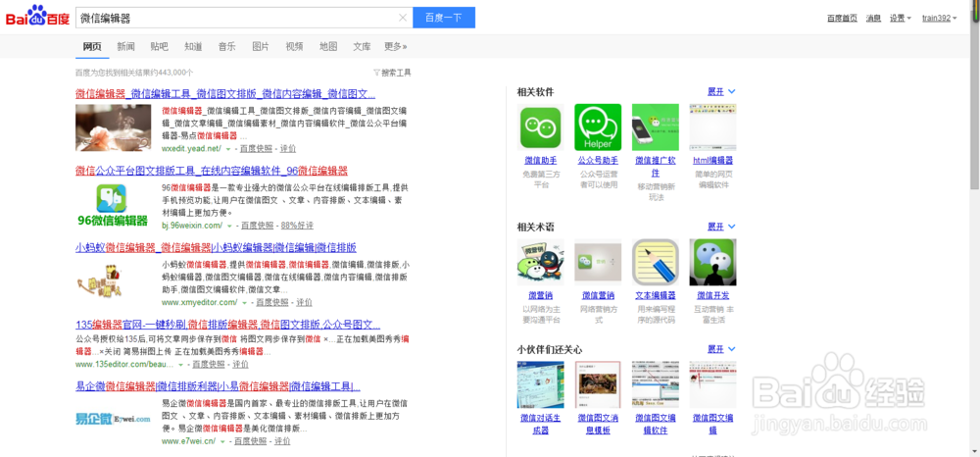Open the 微信对话生成器 thumbnail
This screenshot has height=457, width=980.
tap(541, 384)
